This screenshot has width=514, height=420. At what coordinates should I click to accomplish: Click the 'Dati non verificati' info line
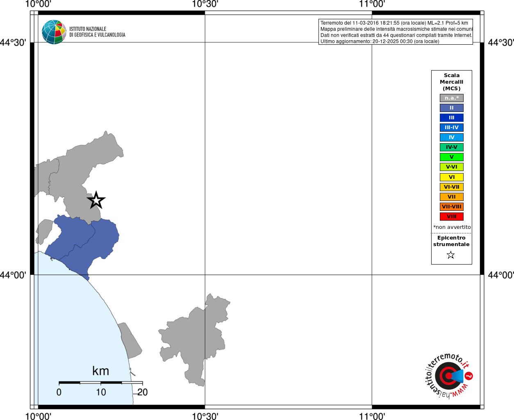[396, 35]
